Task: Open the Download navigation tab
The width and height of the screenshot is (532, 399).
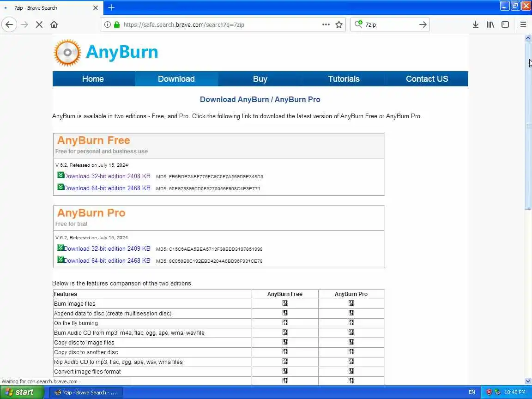Action: [x=176, y=79]
